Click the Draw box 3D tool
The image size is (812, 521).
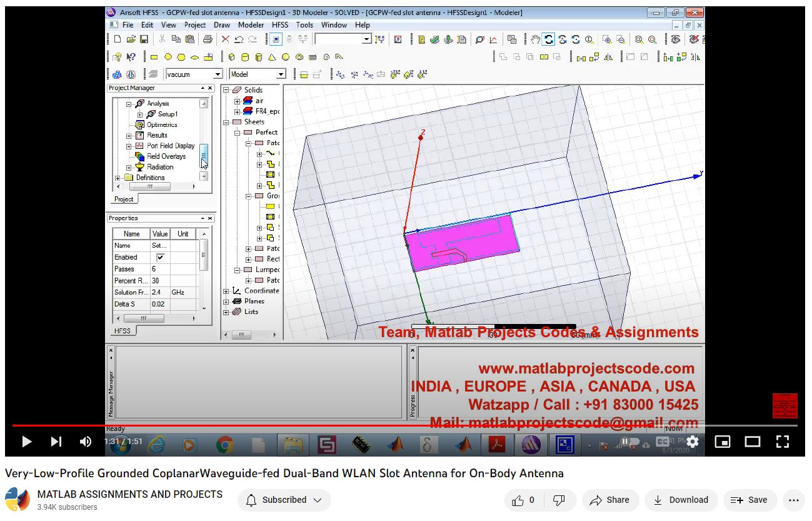(x=231, y=57)
